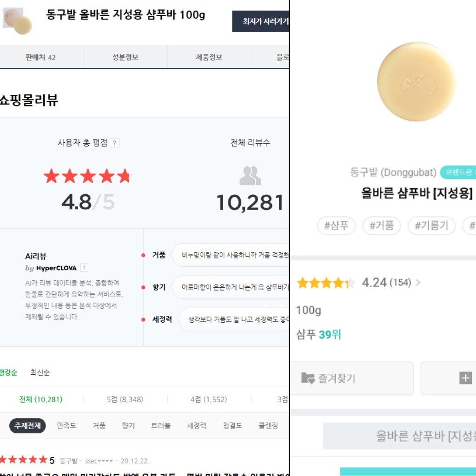Viewport: 476px width, 476px height.
Task: Click the embossed shampoo bar product image
Action: pos(416,82)
